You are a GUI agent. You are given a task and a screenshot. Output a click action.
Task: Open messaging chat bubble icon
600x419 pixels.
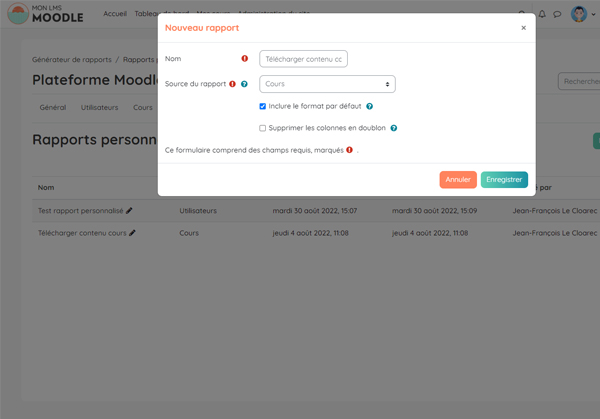click(557, 14)
